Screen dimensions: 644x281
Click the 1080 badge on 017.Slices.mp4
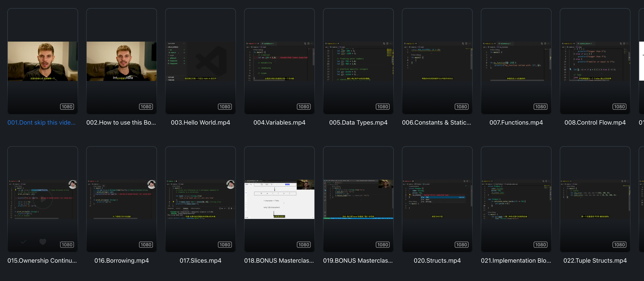[225, 244]
